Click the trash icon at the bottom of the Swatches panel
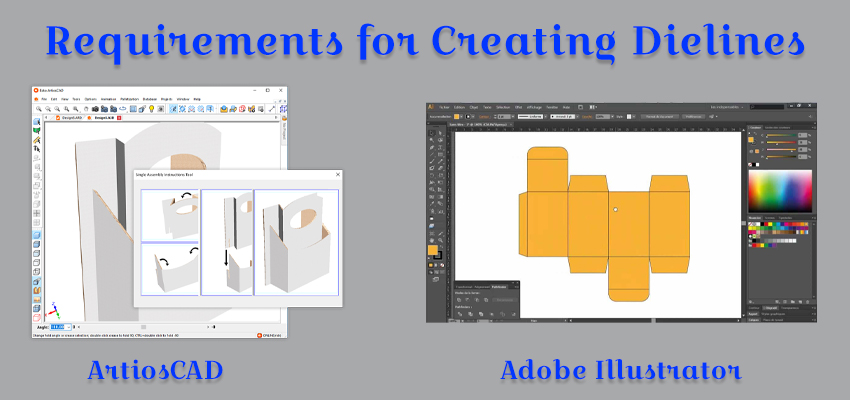The image size is (850, 400). pyautogui.click(x=808, y=302)
